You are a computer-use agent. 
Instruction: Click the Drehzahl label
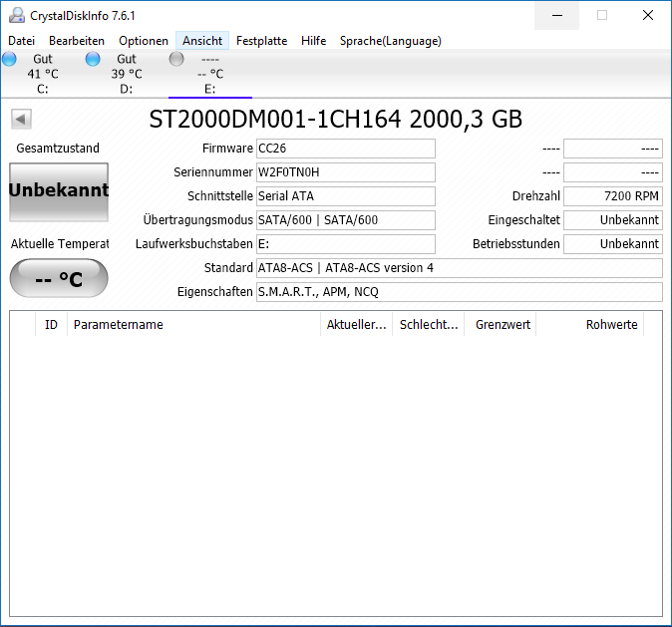536,196
